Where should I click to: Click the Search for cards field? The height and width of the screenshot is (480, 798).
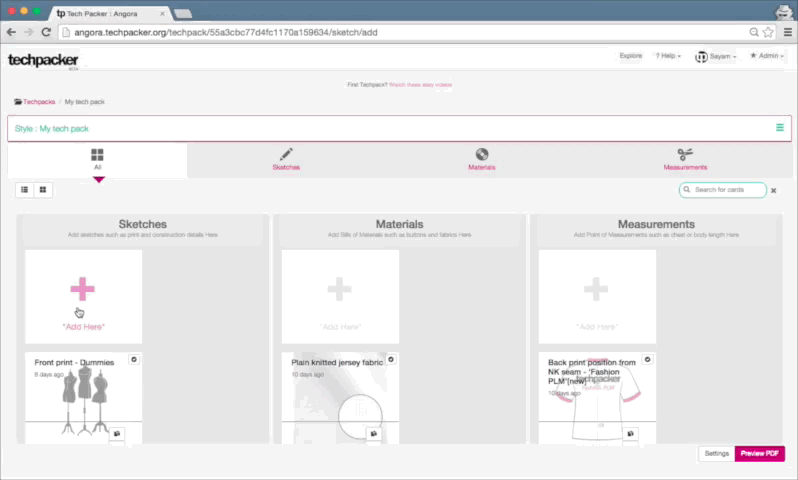(x=723, y=190)
